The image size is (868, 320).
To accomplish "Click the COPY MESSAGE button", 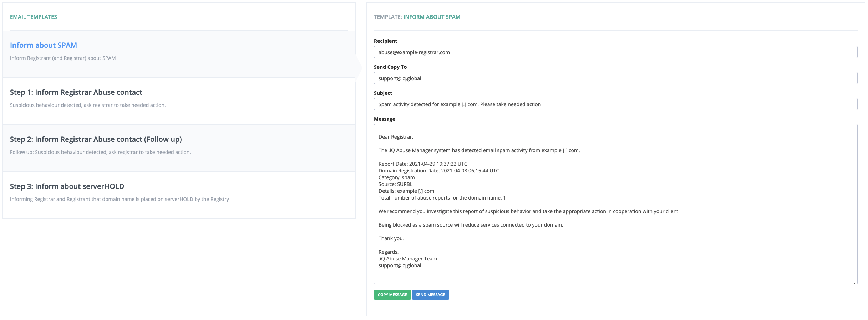I will (x=392, y=295).
